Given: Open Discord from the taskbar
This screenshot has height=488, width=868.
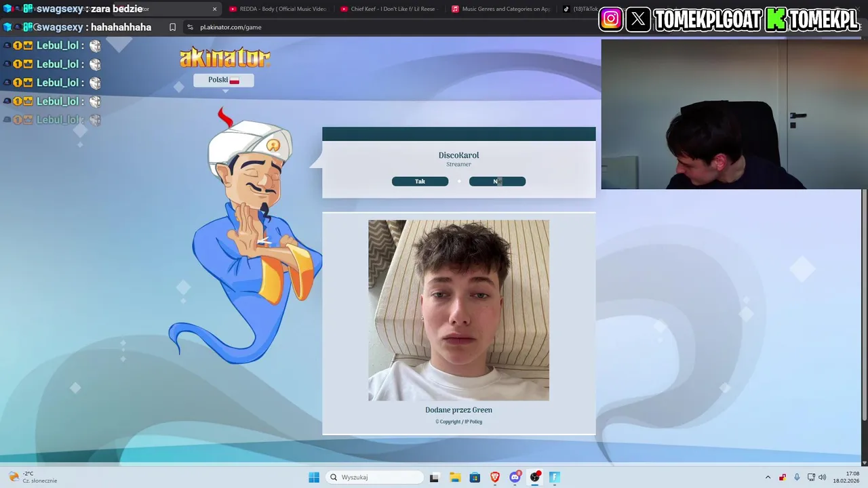Looking at the screenshot, I should pyautogui.click(x=515, y=477).
